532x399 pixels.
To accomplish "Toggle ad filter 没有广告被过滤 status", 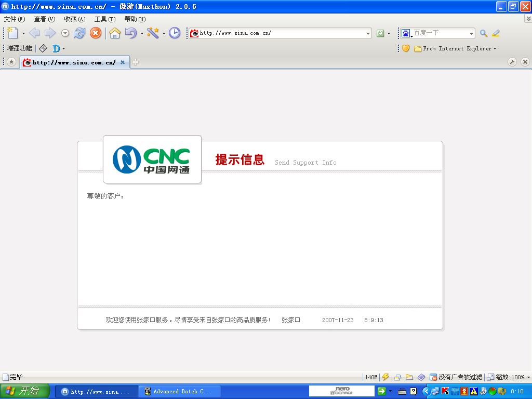I will point(456,377).
